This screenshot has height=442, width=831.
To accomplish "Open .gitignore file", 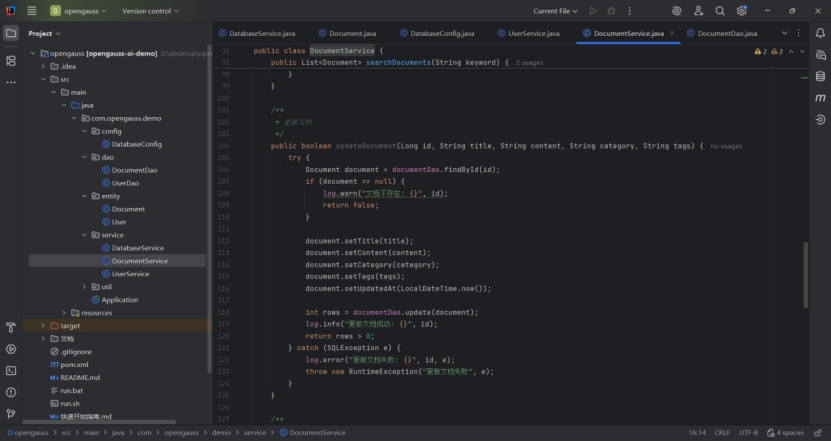I will 70,351.
